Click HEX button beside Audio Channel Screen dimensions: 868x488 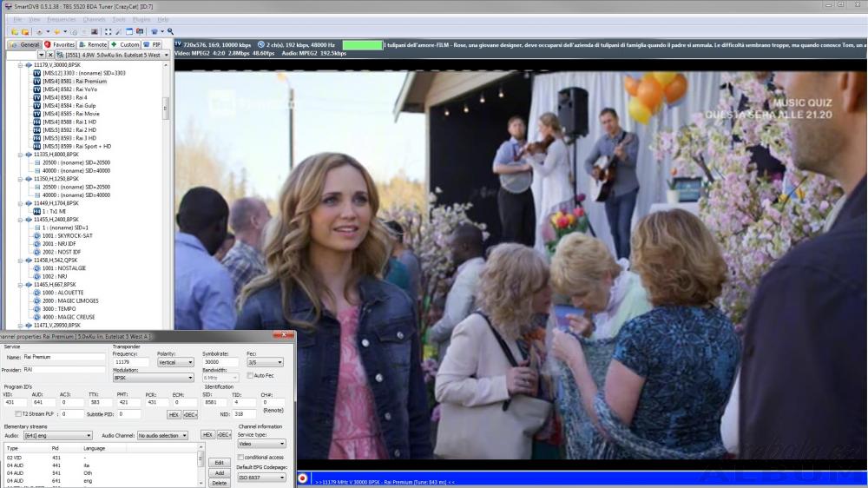pos(207,435)
